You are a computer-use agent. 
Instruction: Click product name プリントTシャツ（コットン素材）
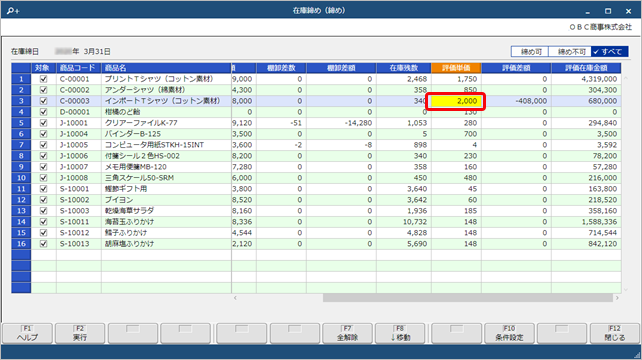point(159,79)
